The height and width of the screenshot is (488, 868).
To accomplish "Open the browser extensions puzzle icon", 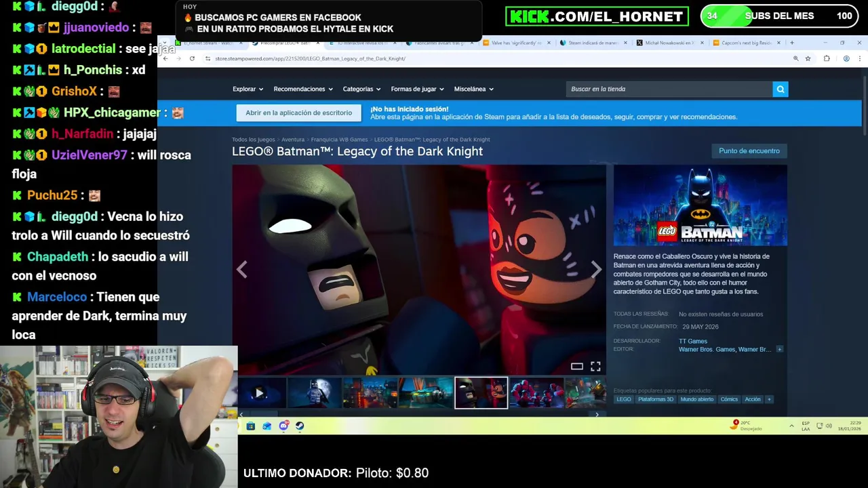I will click(827, 58).
